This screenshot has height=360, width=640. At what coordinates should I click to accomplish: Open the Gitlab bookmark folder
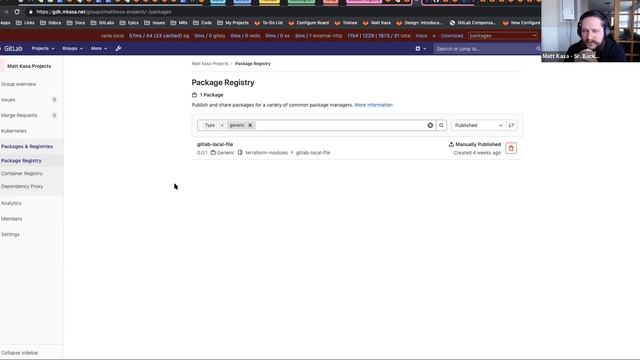tap(102, 23)
